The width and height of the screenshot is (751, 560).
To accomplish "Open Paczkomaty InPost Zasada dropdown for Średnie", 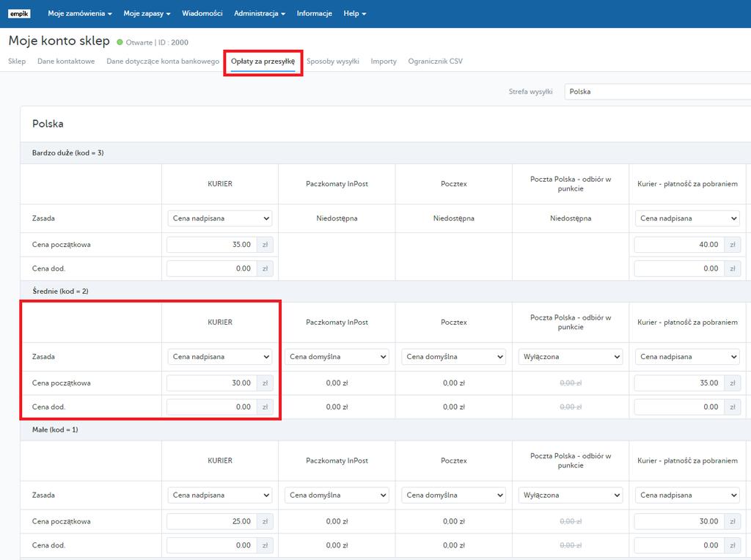I will pyautogui.click(x=337, y=356).
